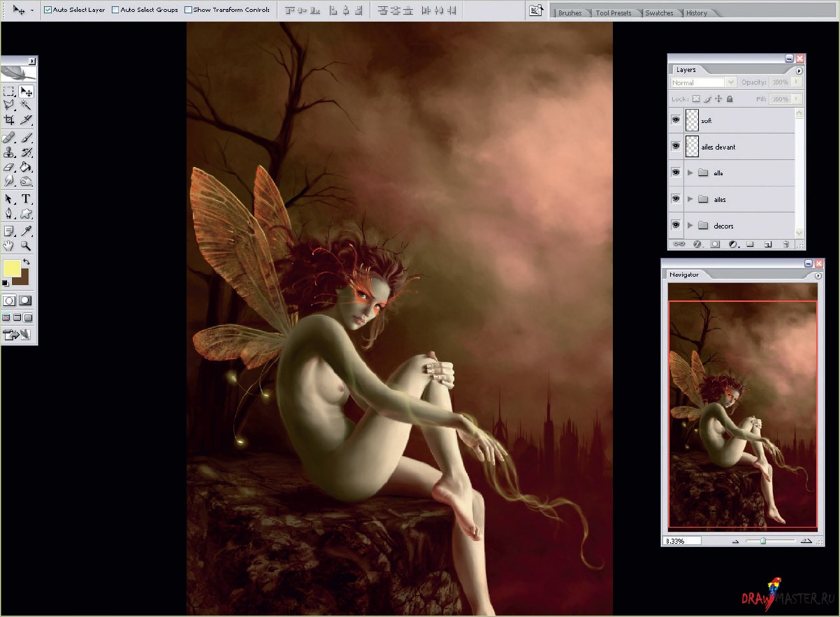Choose the Smudge tool

(9, 181)
